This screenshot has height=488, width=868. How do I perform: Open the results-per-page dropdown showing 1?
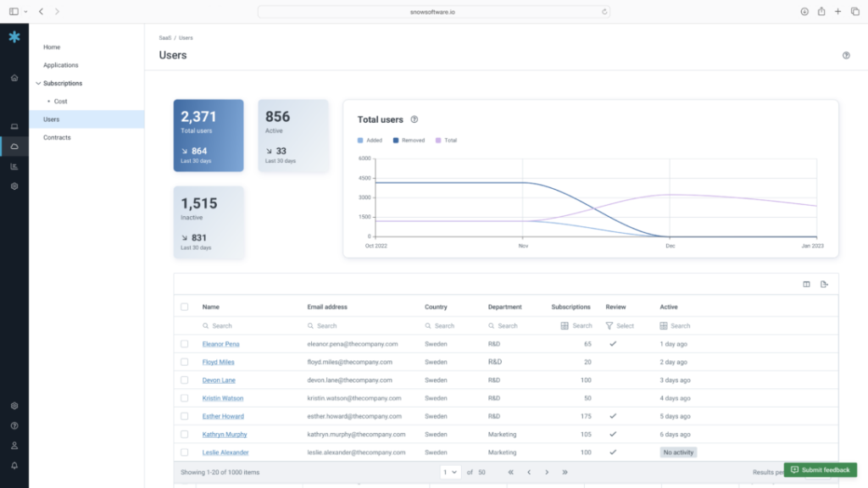(x=450, y=471)
